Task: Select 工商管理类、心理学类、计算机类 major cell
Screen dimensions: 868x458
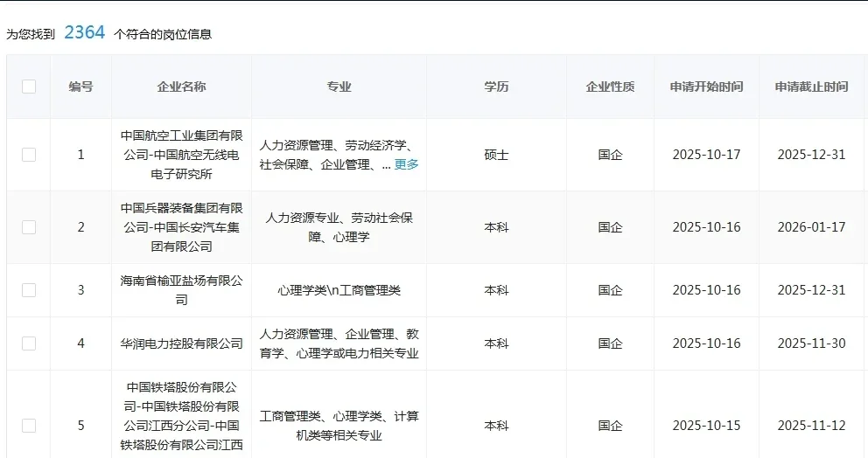Action: 339,426
